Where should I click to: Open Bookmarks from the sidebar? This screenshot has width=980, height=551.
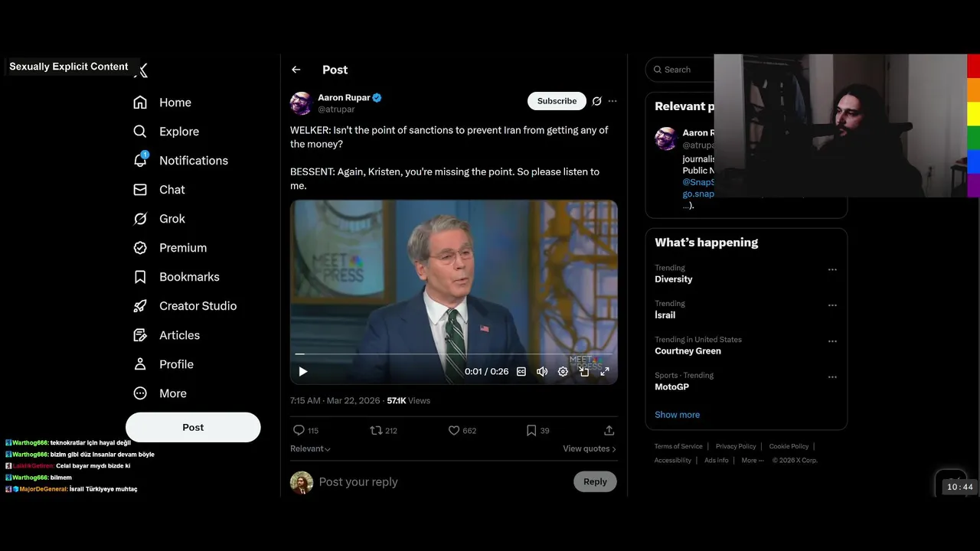pos(189,277)
